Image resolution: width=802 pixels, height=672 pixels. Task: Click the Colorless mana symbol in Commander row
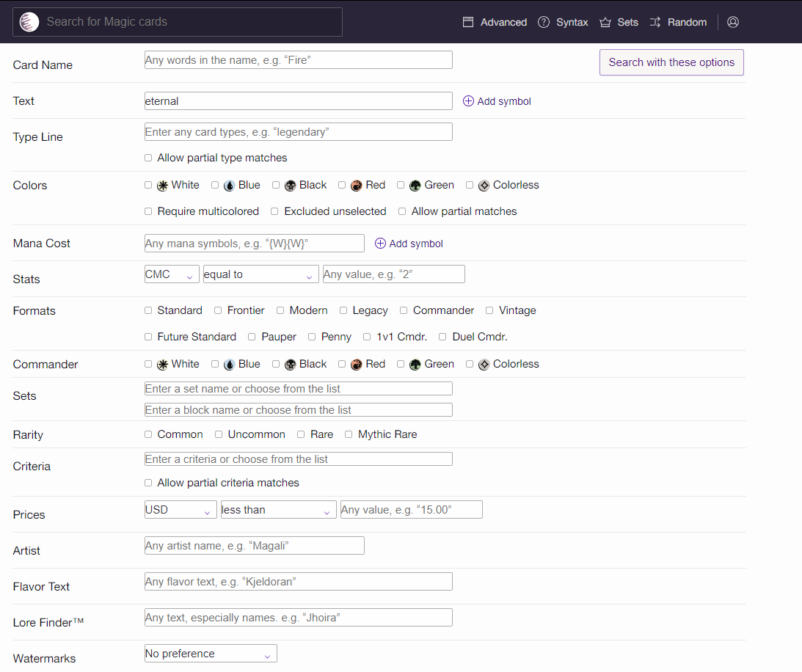pos(484,365)
